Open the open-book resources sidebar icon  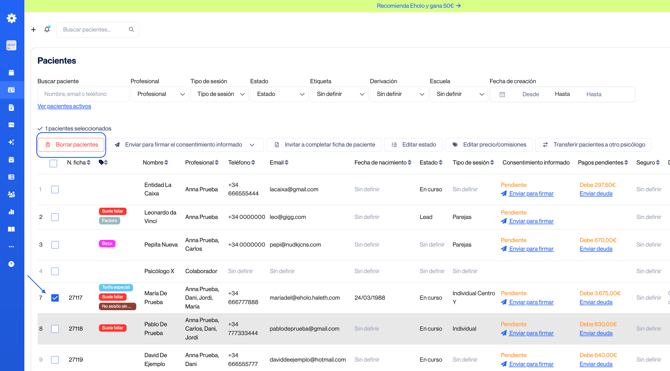(x=12, y=229)
